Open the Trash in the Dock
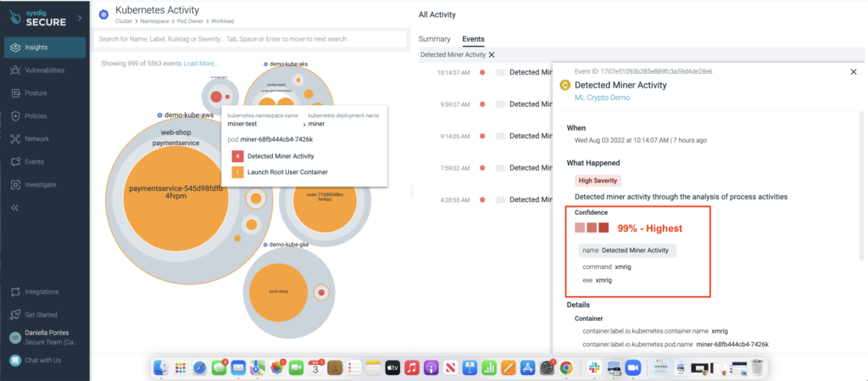Screen dimensions: 868x381 click(x=758, y=367)
